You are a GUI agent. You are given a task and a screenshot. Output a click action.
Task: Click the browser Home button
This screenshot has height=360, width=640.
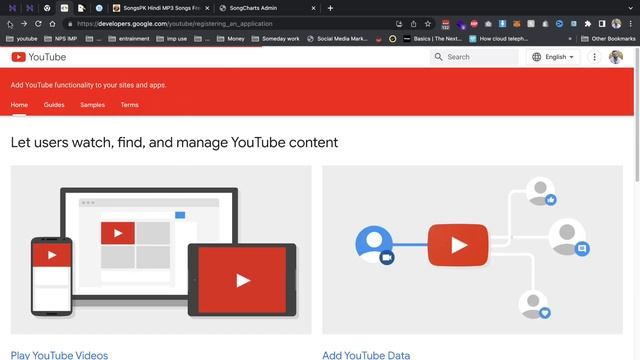coord(52,24)
